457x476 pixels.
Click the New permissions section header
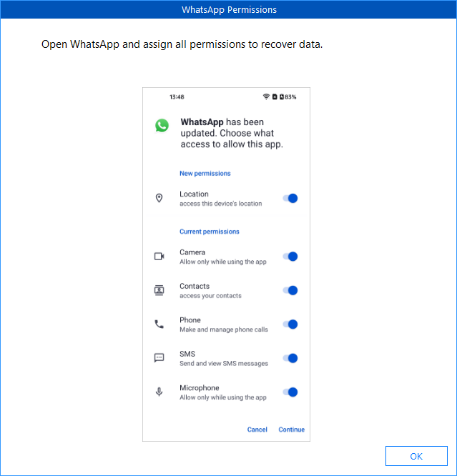[205, 174]
